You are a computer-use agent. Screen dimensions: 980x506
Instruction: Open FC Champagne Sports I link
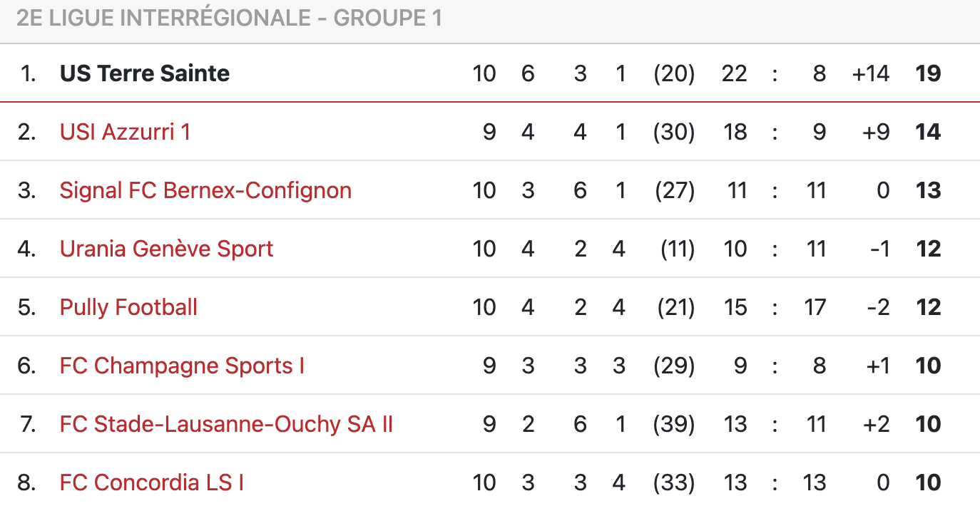pos(182,366)
